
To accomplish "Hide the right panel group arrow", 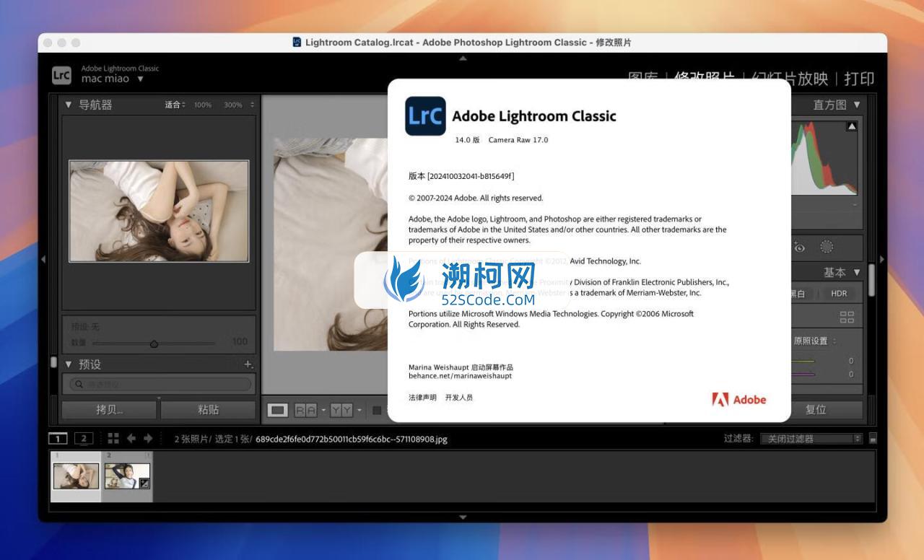I will 881,259.
